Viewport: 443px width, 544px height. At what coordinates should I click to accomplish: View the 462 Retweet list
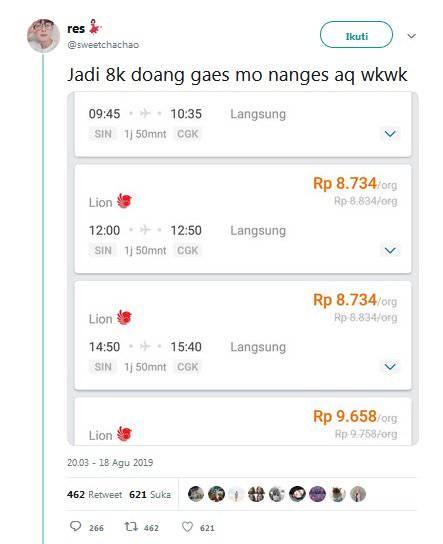(94, 494)
